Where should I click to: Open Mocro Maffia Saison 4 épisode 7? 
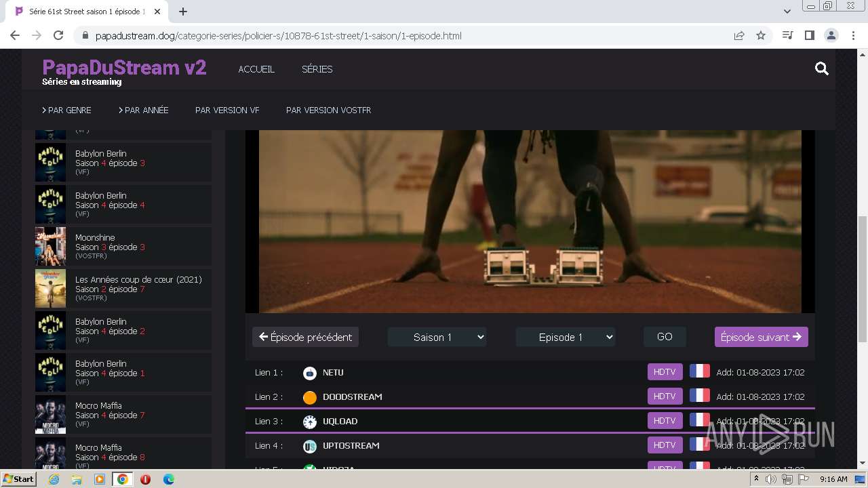tap(123, 415)
